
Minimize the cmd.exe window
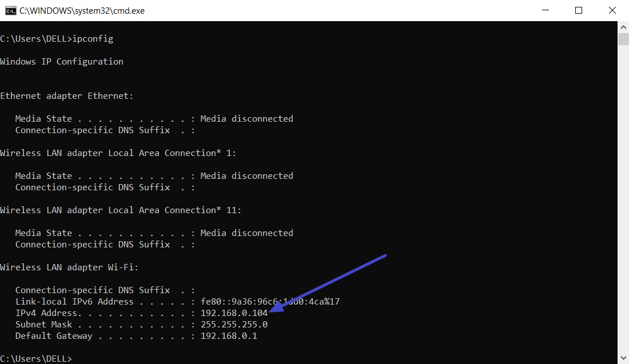click(x=545, y=10)
